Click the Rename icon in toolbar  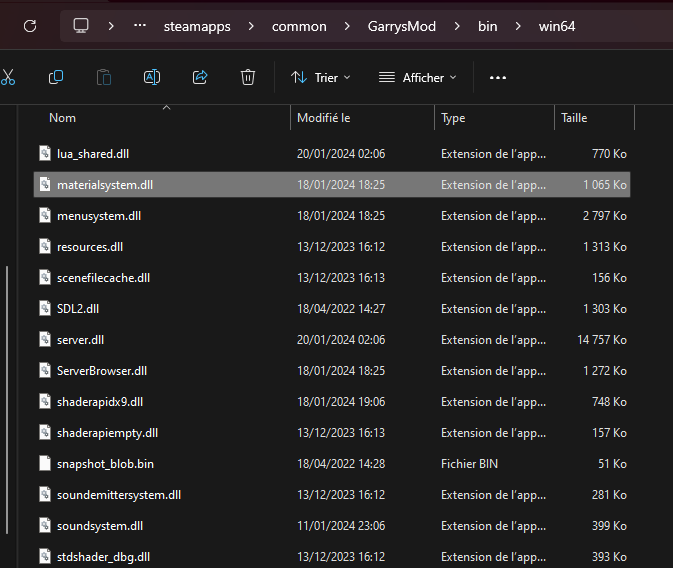152,77
